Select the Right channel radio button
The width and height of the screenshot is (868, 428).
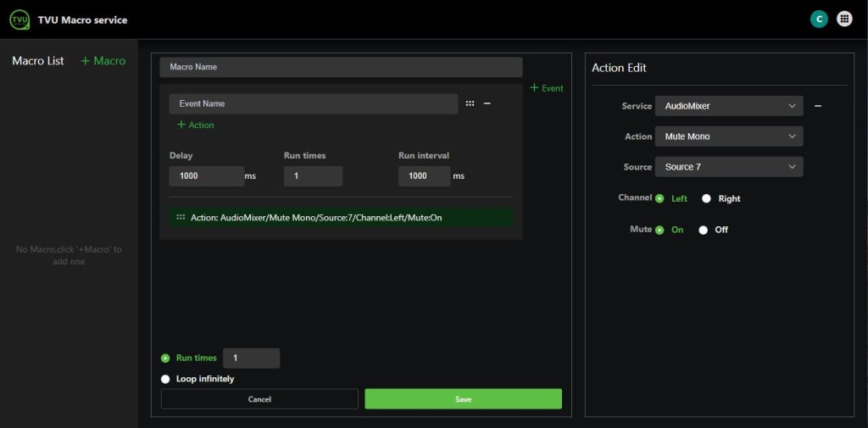coord(706,198)
